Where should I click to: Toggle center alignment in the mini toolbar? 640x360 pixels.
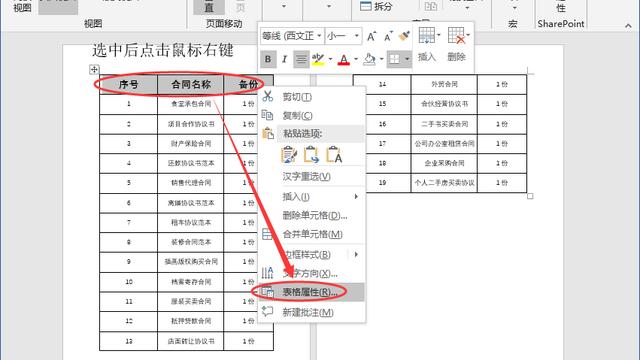coord(301,60)
